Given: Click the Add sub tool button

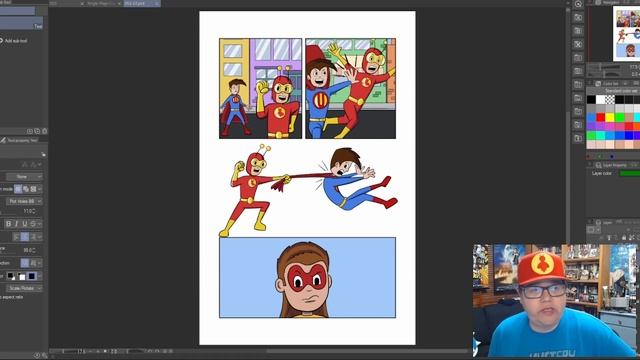Looking at the screenshot, I should [13, 41].
